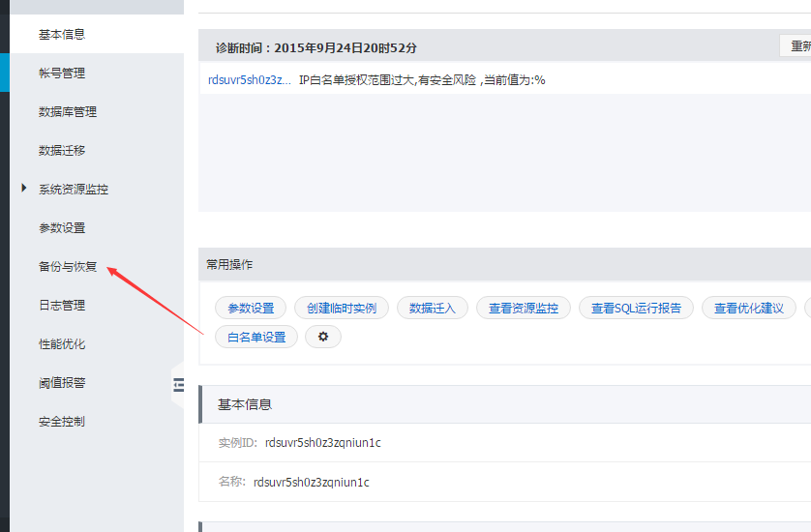Image resolution: width=811 pixels, height=532 pixels.
Task: Select 性能优化 in the sidebar
Action: (x=62, y=344)
